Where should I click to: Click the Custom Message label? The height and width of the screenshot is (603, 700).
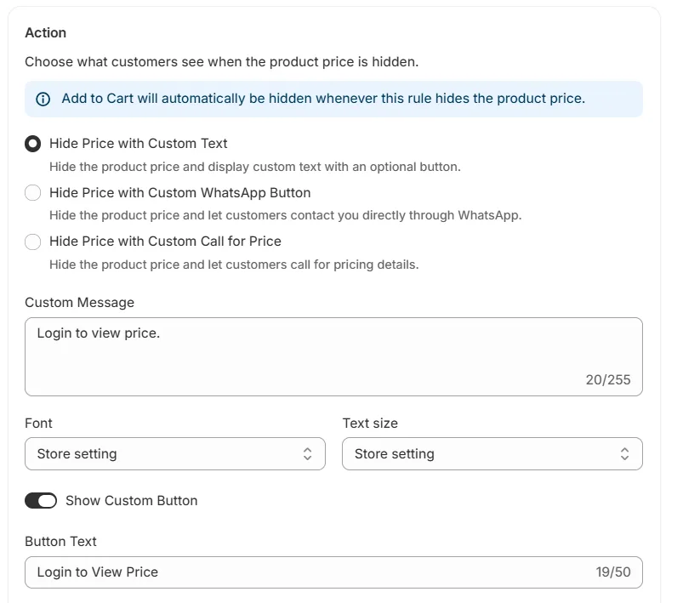click(79, 303)
